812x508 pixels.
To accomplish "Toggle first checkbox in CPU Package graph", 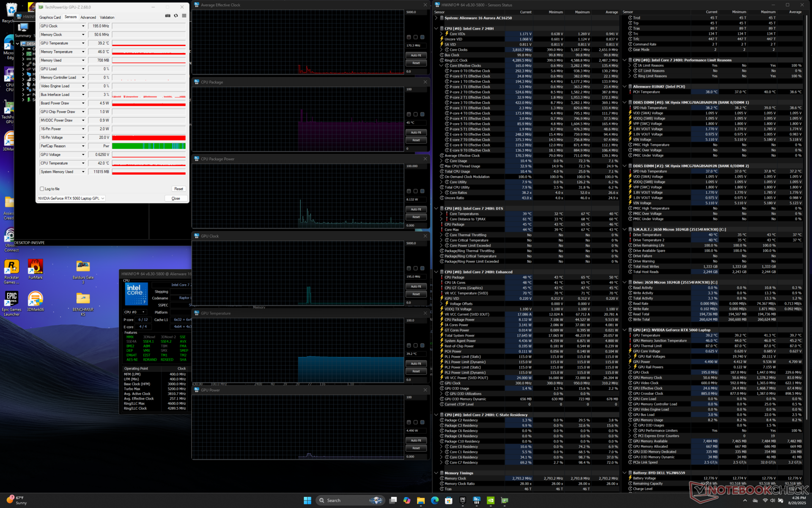I will coord(409,114).
